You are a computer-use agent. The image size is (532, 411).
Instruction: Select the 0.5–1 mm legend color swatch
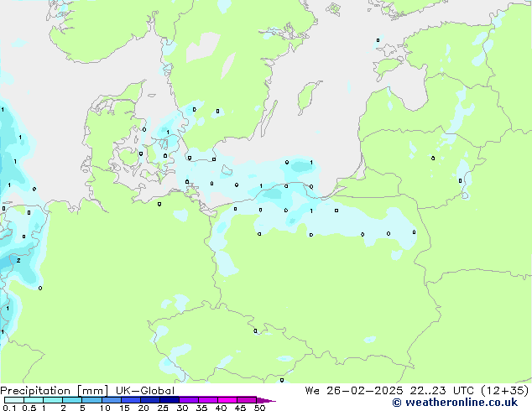pyautogui.click(x=34, y=400)
